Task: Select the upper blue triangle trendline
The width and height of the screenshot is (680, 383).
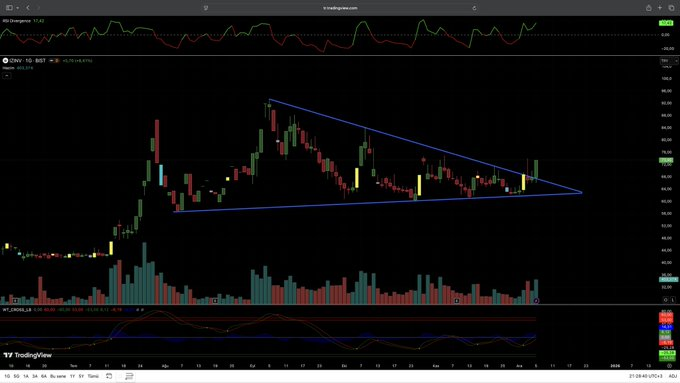Action: point(425,146)
